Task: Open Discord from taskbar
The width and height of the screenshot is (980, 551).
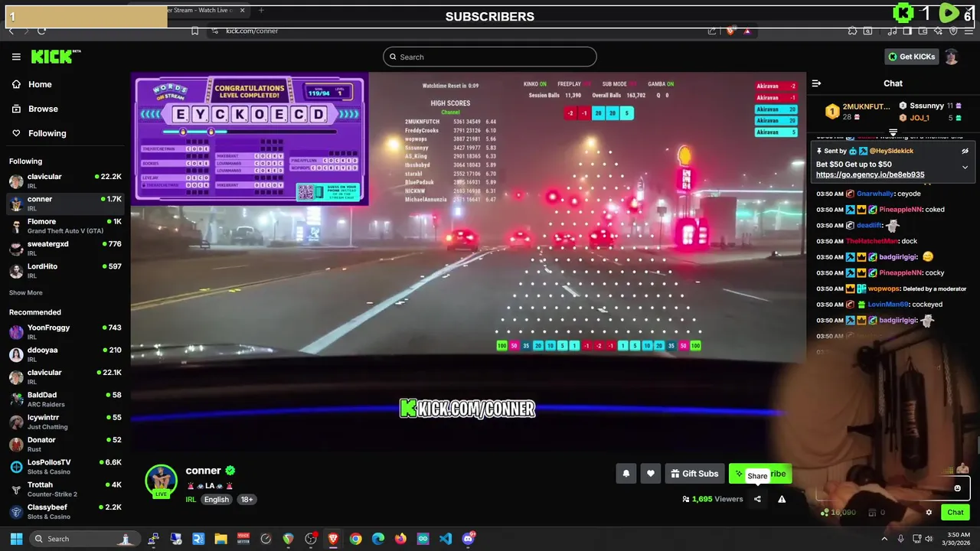Action: click(x=469, y=539)
